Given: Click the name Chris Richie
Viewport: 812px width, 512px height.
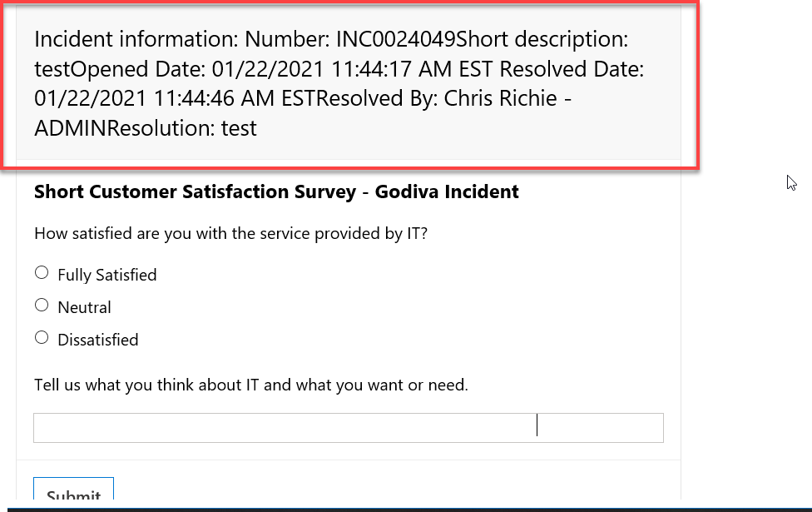Looking at the screenshot, I should click(500, 98).
